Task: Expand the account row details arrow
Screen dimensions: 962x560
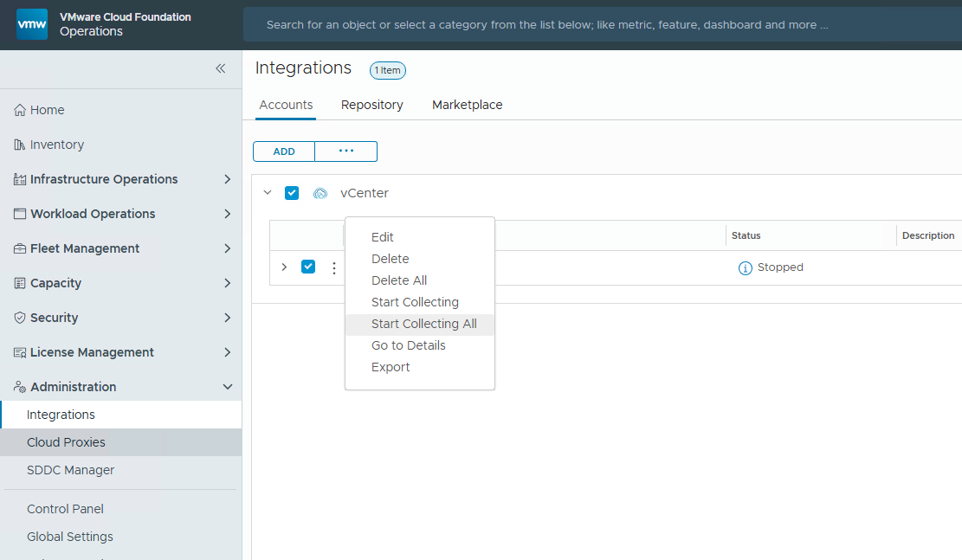Action: click(284, 267)
